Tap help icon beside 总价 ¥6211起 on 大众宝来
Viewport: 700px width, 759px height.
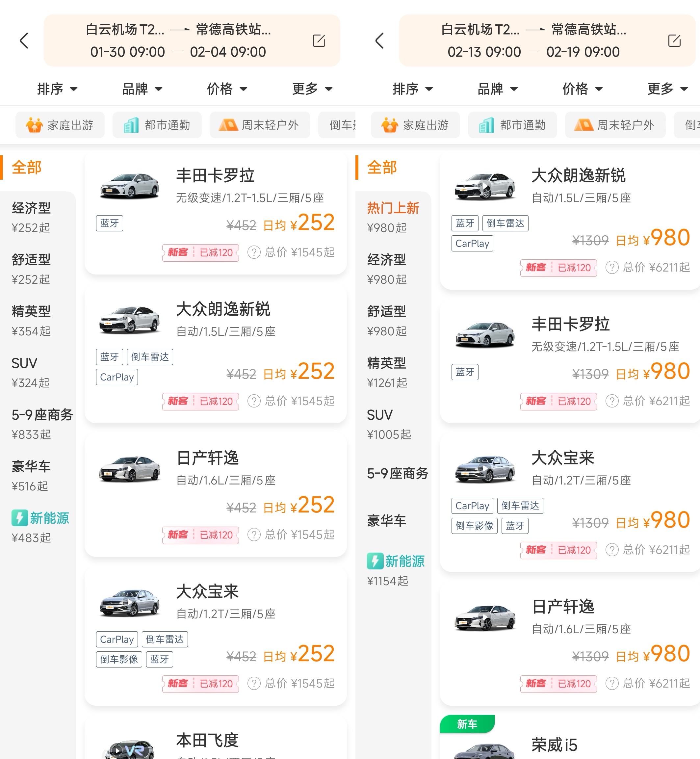pyautogui.click(x=612, y=550)
